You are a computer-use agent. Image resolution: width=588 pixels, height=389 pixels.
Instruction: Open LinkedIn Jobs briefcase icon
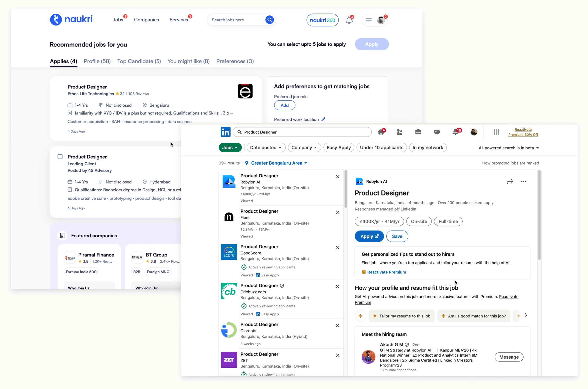(x=418, y=132)
